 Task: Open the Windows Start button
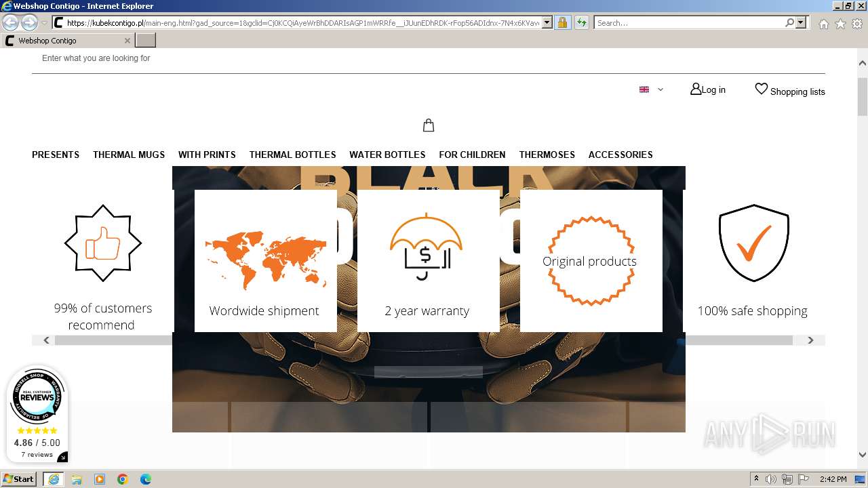pyautogui.click(x=19, y=479)
